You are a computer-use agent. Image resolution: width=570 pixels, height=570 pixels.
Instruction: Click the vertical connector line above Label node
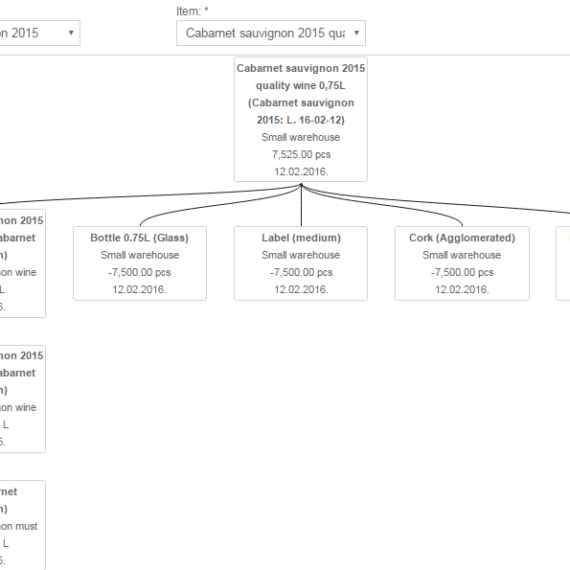pyautogui.click(x=301, y=205)
